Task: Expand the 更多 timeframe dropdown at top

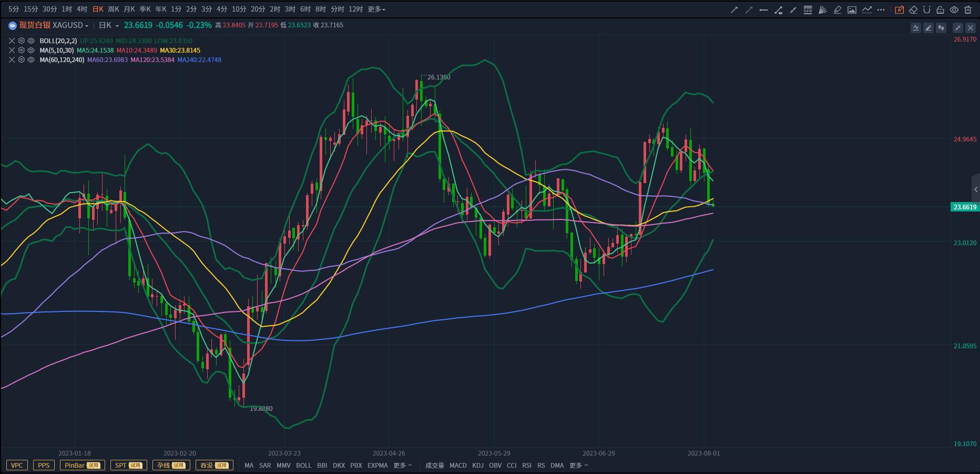Action: [376, 9]
